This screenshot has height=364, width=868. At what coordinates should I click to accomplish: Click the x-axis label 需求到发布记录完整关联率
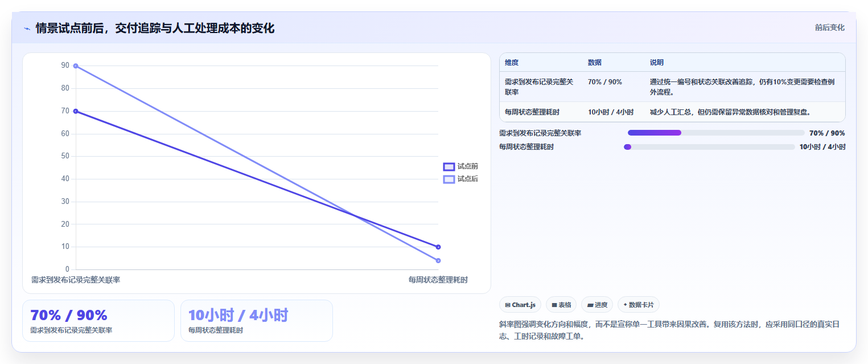[x=76, y=280]
